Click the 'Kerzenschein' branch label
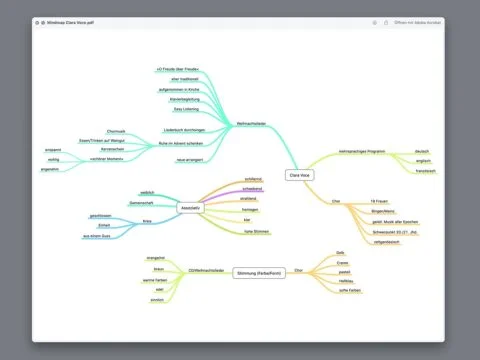480x360 pixels. tap(112, 149)
